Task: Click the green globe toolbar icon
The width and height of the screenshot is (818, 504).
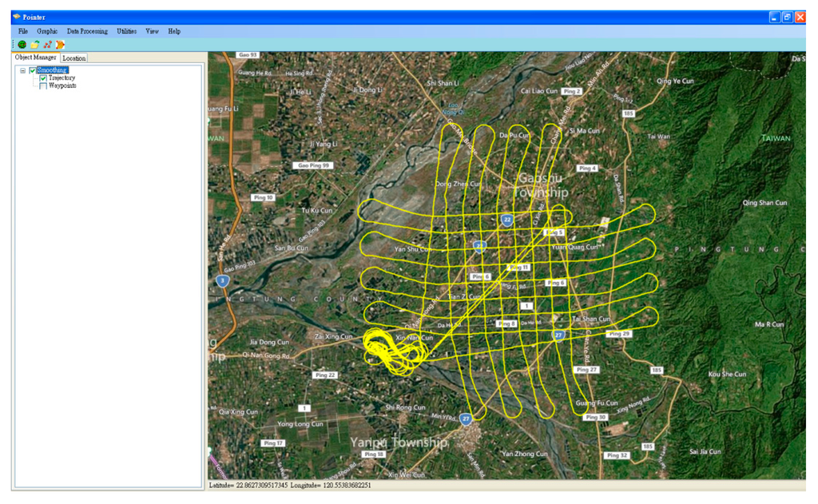Action: [x=22, y=45]
